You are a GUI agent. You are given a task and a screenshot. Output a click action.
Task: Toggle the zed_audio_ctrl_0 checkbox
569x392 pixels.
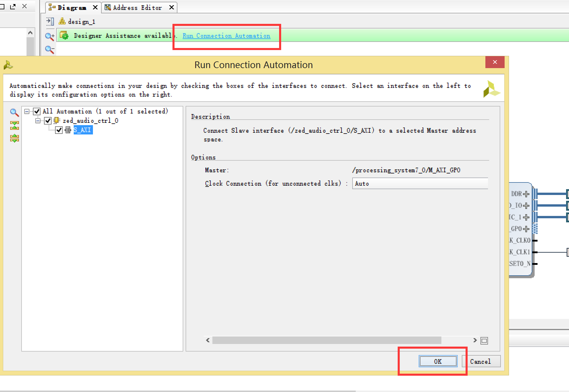click(x=48, y=120)
